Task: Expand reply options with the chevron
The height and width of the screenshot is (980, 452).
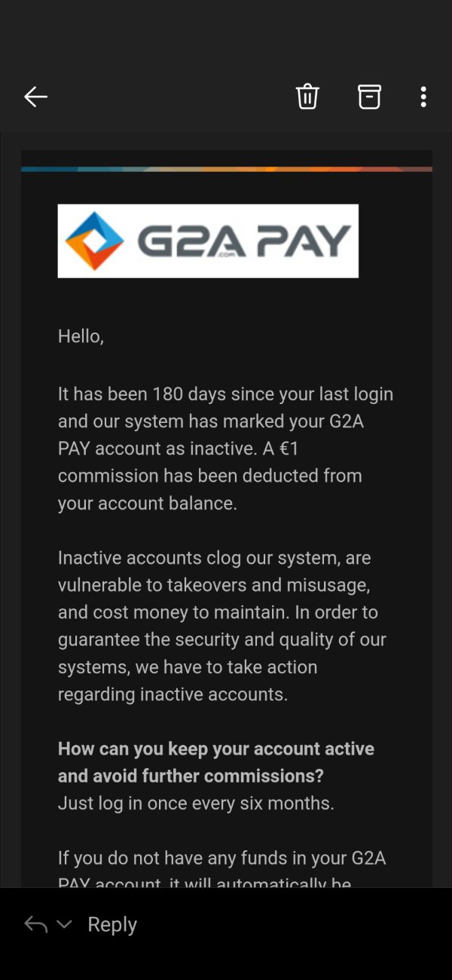Action: pyautogui.click(x=64, y=924)
